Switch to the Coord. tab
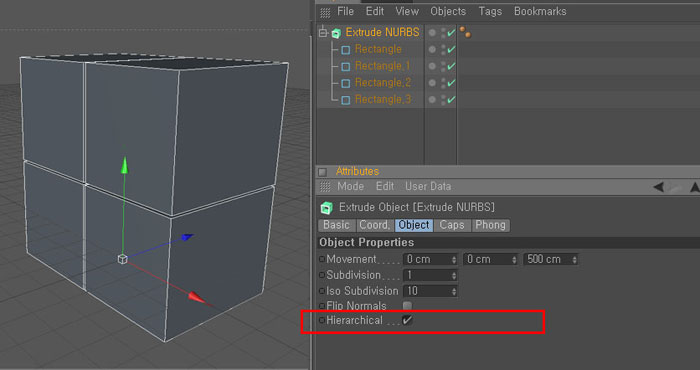Image resolution: width=700 pixels, height=370 pixels. click(x=375, y=225)
